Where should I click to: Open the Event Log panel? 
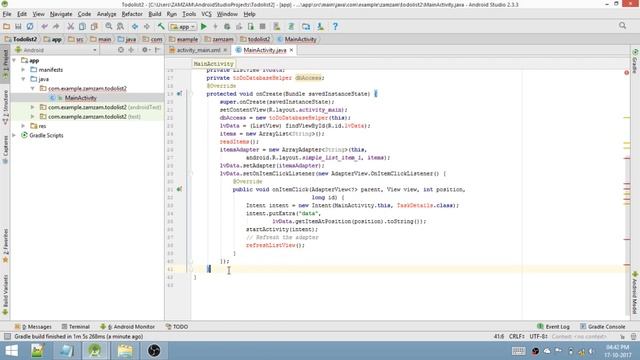click(x=553, y=327)
